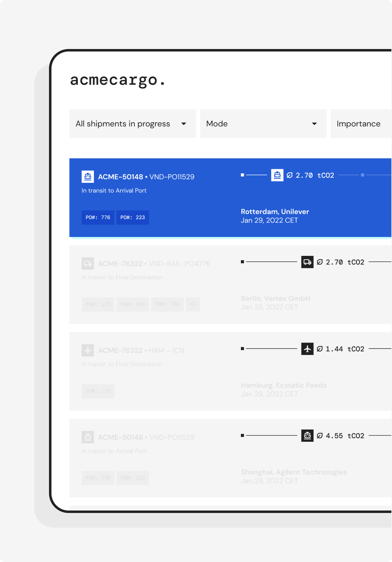This screenshot has width=392, height=562.
Task: Click the black truck icon on Berlin route
Action: pyautogui.click(x=307, y=262)
